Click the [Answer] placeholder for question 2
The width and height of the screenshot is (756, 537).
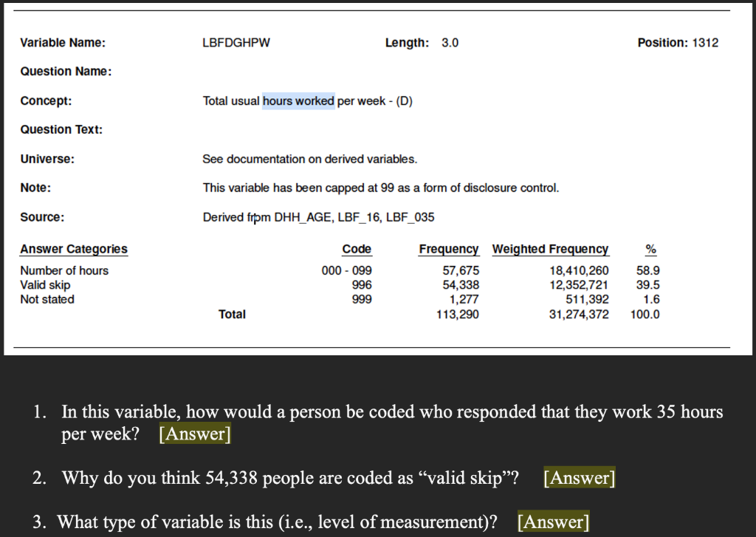tap(579, 478)
